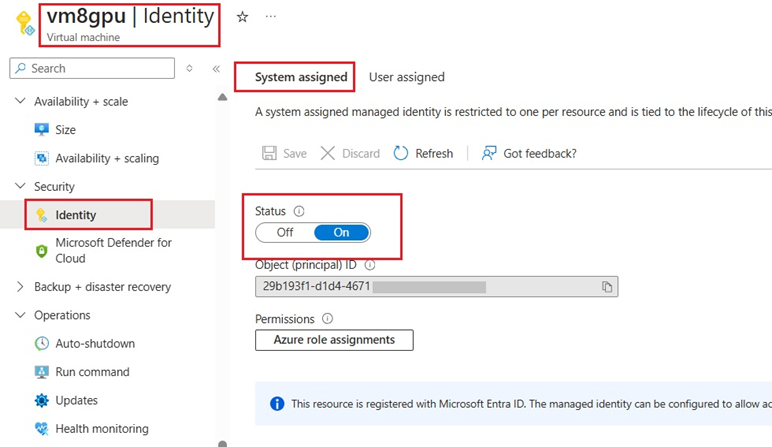This screenshot has width=772, height=447.
Task: Click inside the sidebar Search box
Action: tap(92, 68)
